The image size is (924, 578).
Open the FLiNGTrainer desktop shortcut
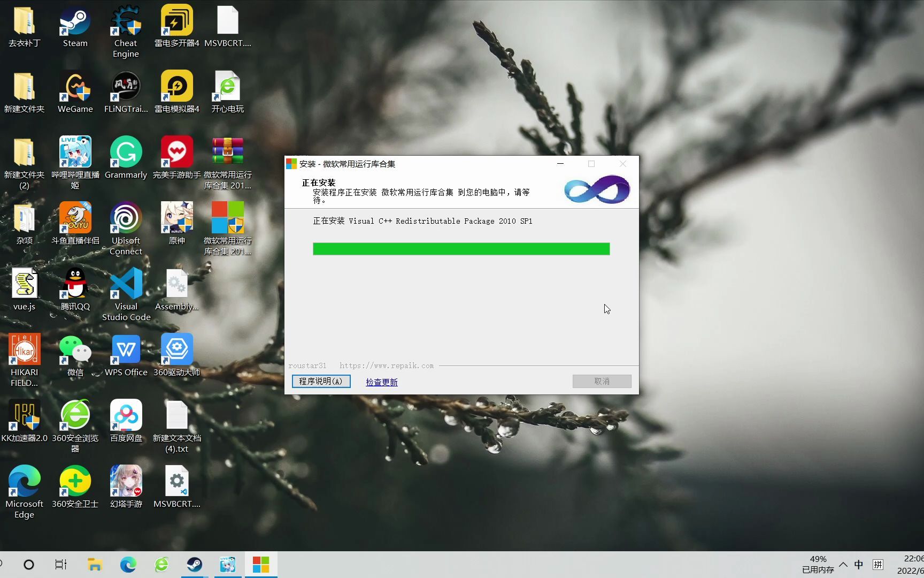click(x=126, y=93)
